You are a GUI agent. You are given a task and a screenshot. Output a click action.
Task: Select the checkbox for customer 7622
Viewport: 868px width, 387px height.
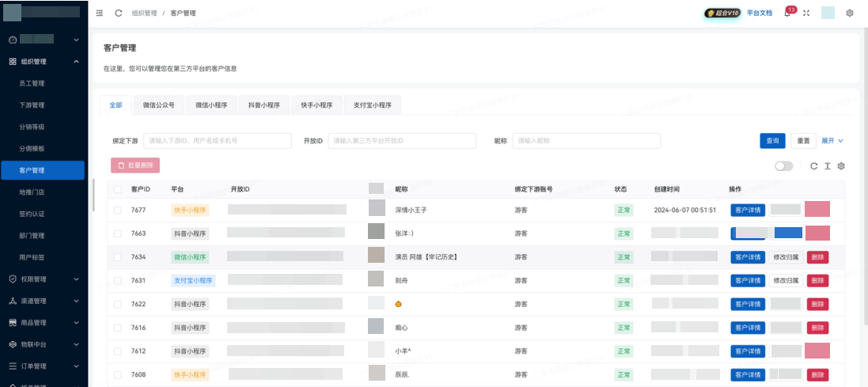(x=117, y=305)
